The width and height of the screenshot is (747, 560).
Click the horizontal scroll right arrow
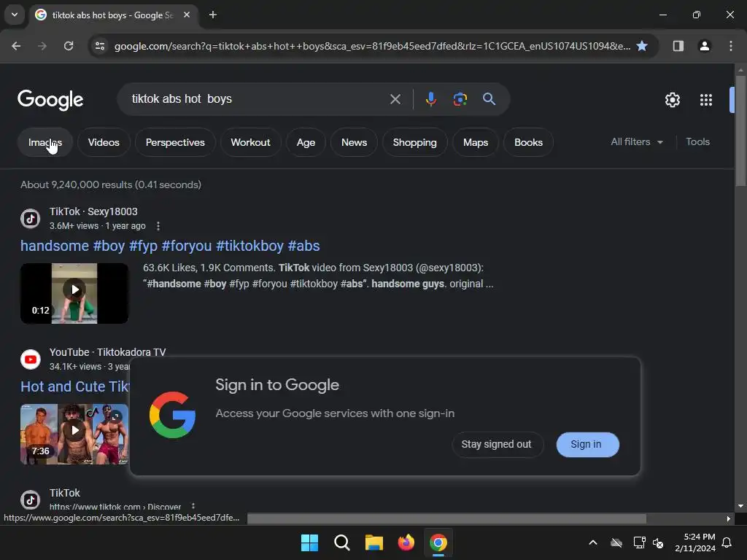click(729, 518)
